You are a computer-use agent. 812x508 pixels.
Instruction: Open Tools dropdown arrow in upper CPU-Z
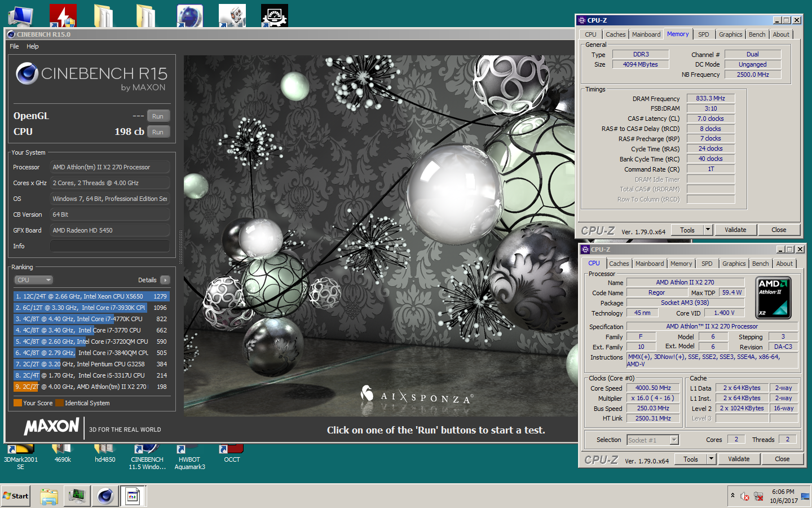click(708, 230)
